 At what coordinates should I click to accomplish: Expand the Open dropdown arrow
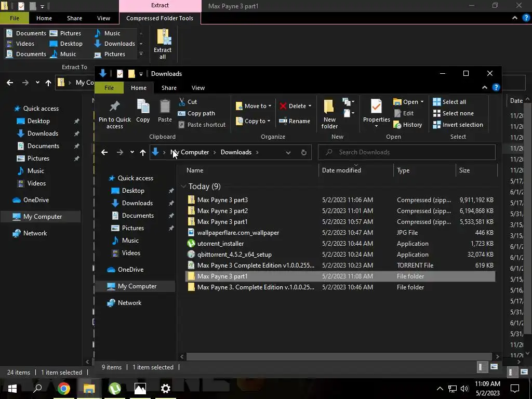(x=422, y=102)
